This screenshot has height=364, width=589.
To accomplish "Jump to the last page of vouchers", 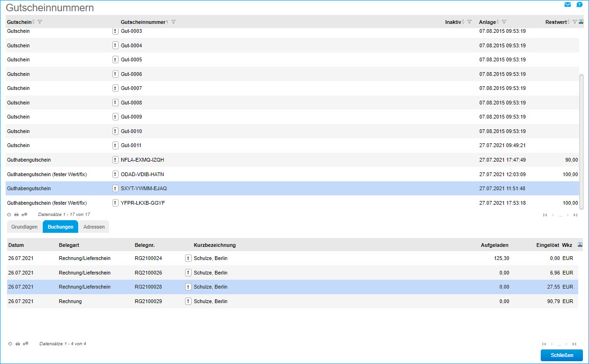I will 575,215.
